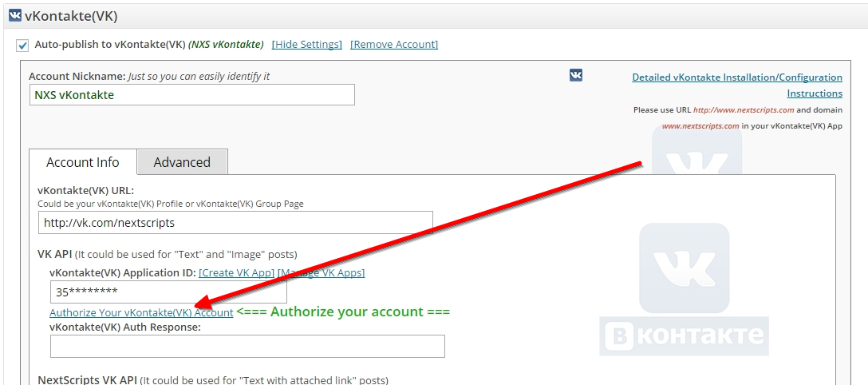Click the green "(NXS vKontakte)" account name
Screen dimensions: 868x385
click(x=226, y=45)
